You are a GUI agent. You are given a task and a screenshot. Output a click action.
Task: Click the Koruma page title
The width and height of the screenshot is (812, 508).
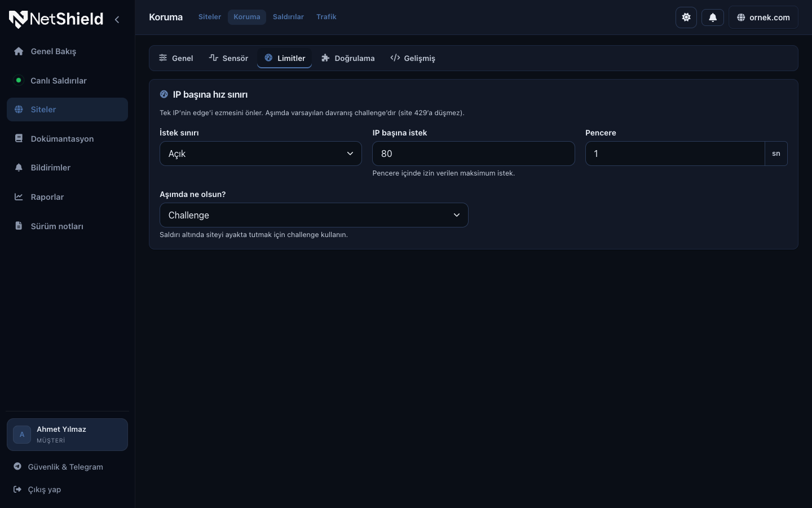(166, 17)
